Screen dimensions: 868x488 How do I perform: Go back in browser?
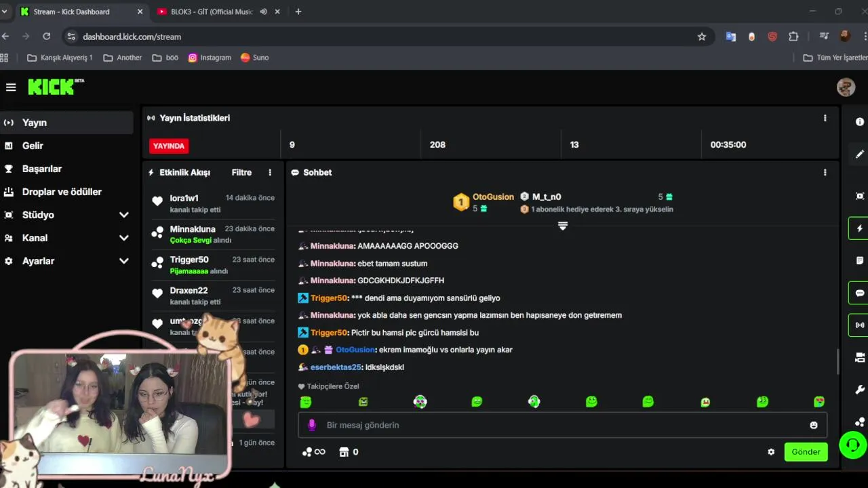(x=5, y=37)
